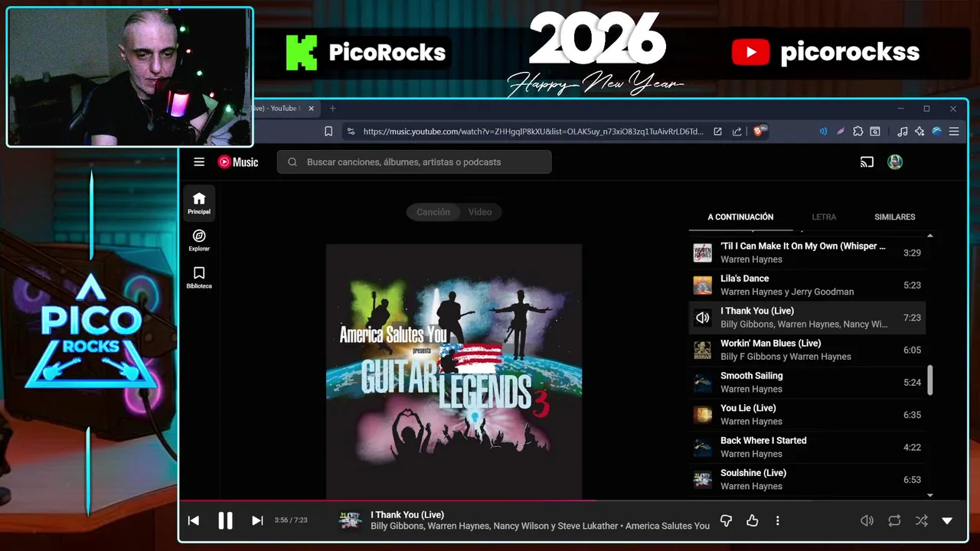Skip to next track
Screen dimensions: 980x551
[257, 520]
